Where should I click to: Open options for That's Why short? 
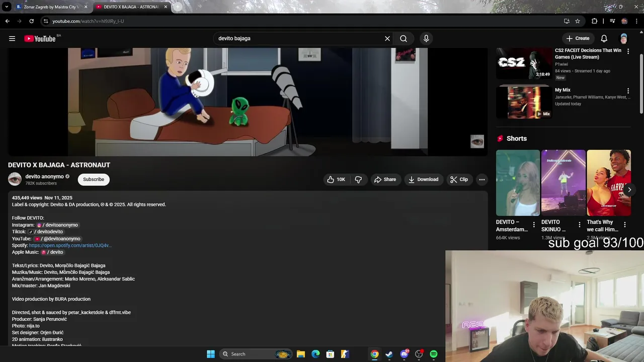point(625,225)
